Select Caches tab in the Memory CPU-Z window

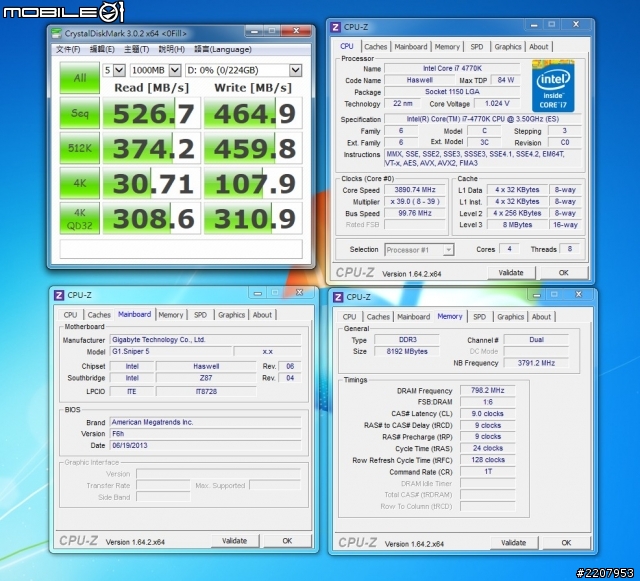point(378,317)
